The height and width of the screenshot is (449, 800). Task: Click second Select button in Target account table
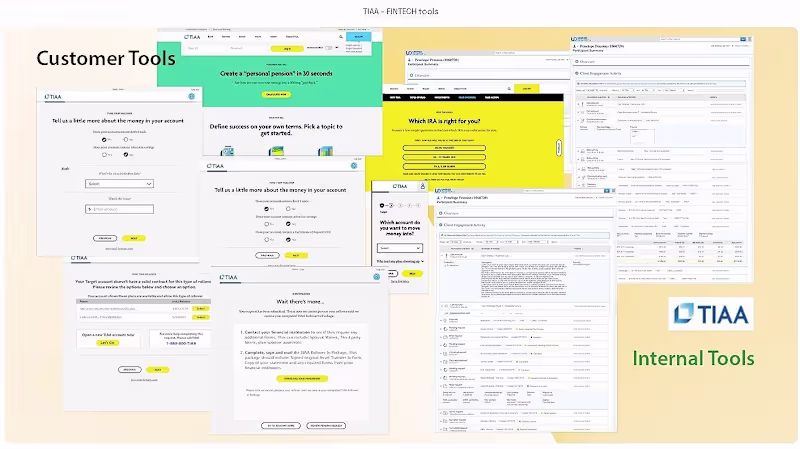point(201,317)
